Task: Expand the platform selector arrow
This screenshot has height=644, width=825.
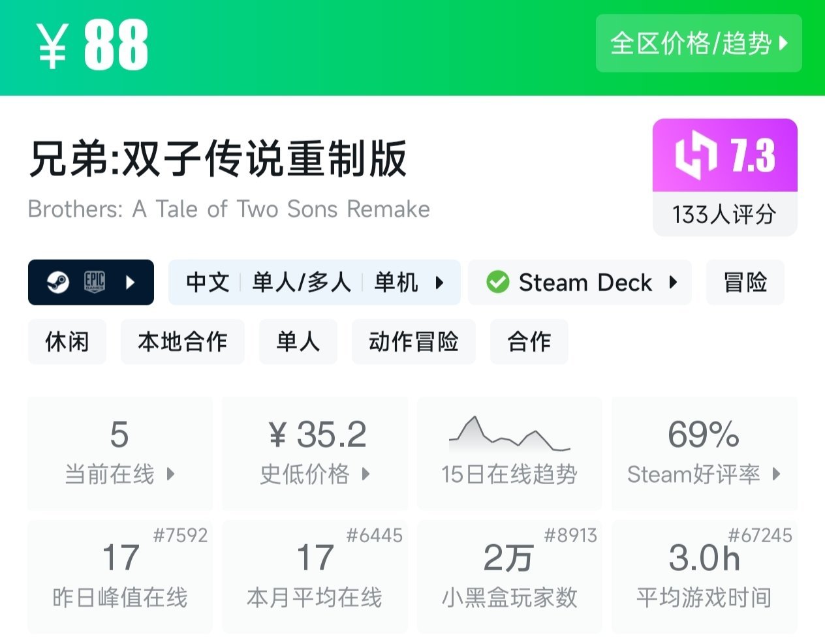Action: 131,283
